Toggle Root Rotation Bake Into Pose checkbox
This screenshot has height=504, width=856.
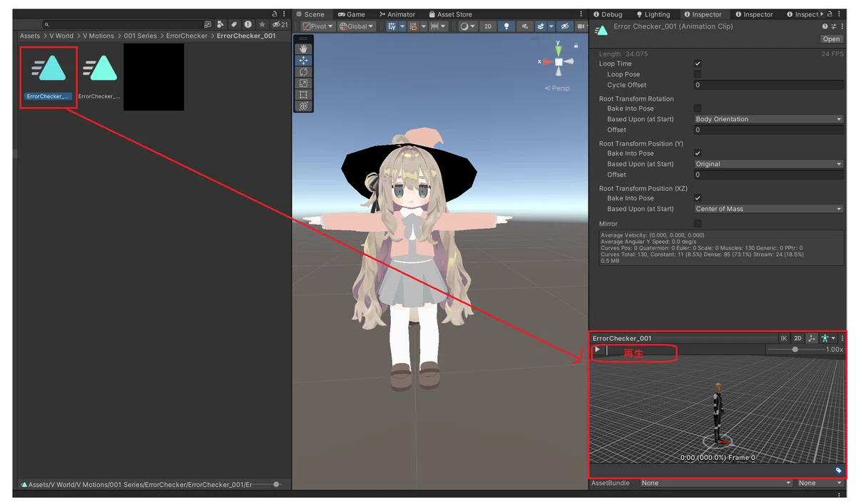click(698, 108)
